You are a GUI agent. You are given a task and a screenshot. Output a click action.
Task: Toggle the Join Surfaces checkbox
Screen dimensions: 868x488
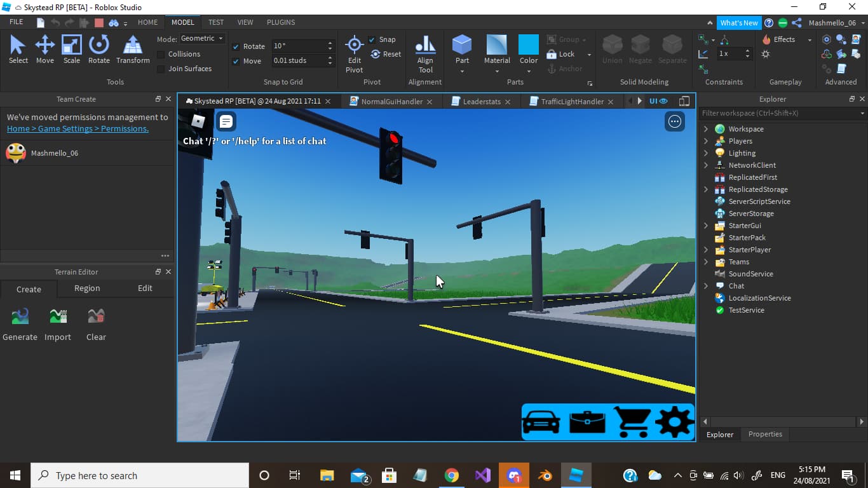coord(160,68)
